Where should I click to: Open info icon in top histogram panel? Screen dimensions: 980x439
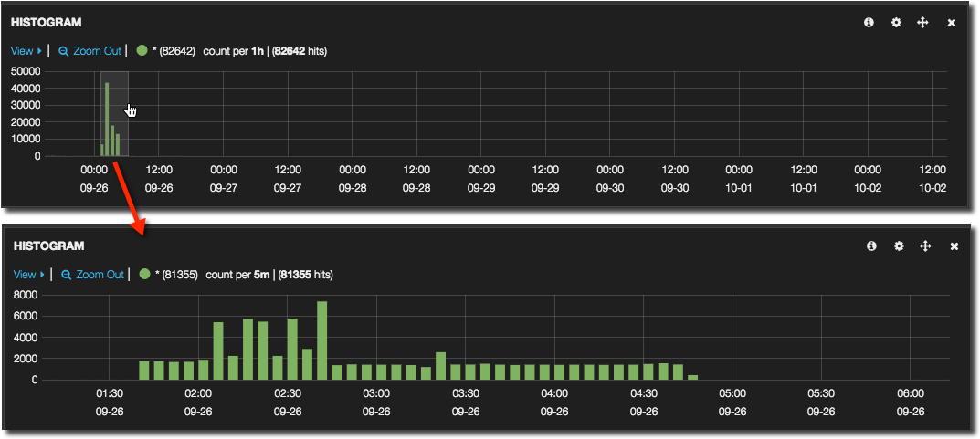[869, 23]
